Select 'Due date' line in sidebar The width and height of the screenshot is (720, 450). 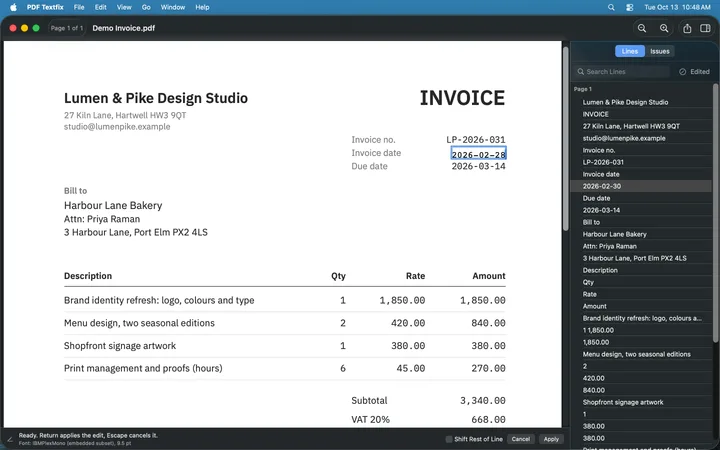641,198
